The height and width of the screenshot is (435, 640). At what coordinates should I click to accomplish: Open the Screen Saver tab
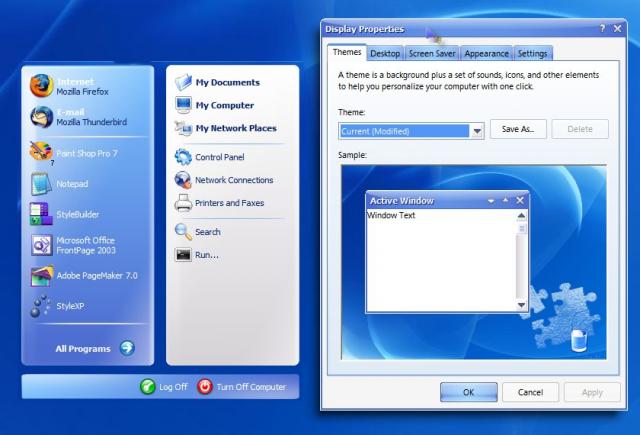432,53
